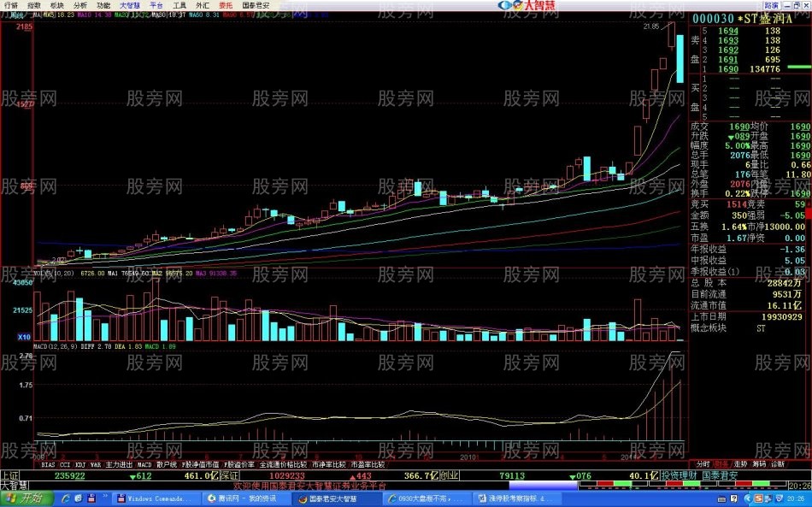Viewport: 812px width, 507px height.
Task: Select the MACD indicator tab
Action: (144, 465)
